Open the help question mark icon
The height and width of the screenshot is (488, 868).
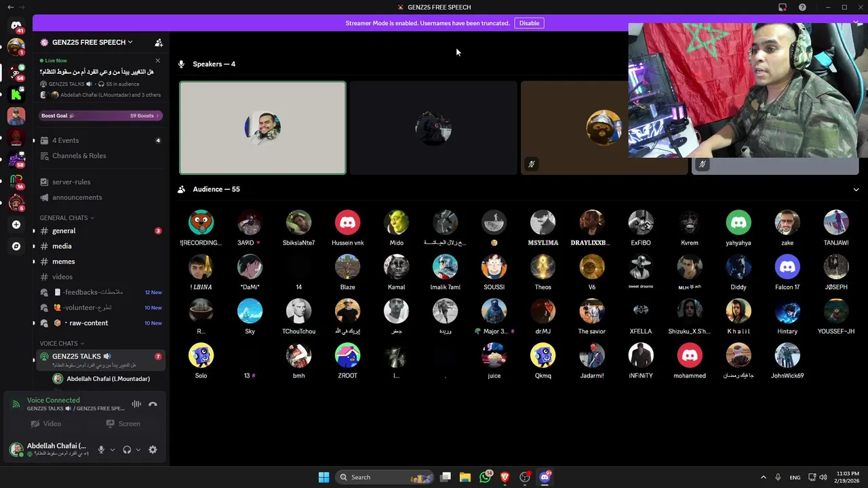point(802,7)
